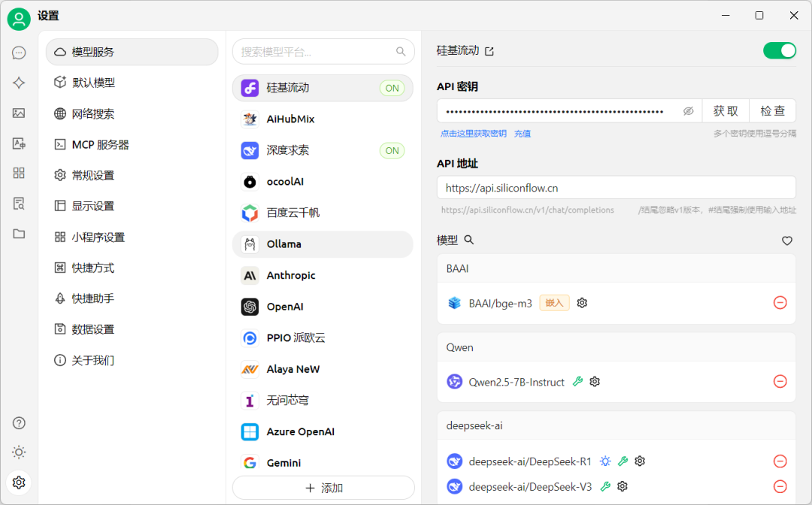The image size is (812, 505).
Task: Show the hidden API key with eye icon
Action: click(688, 110)
